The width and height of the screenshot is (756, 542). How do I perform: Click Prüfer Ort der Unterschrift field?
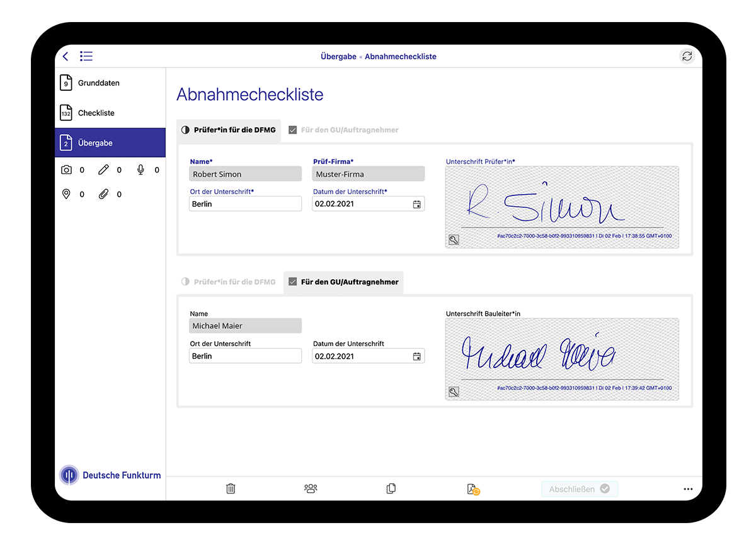coord(245,204)
